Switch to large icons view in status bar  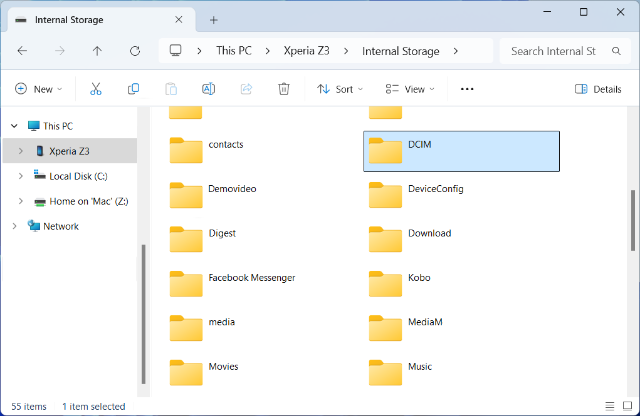pyautogui.click(x=627, y=406)
